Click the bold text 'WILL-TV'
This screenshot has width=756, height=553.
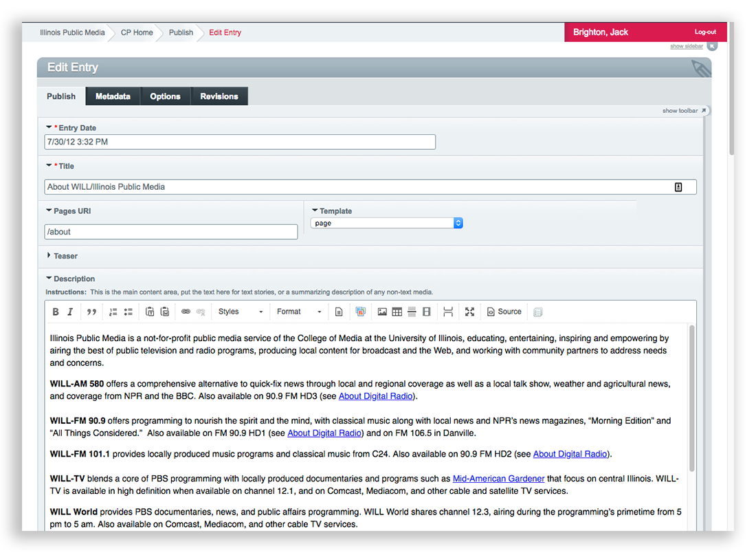point(67,479)
